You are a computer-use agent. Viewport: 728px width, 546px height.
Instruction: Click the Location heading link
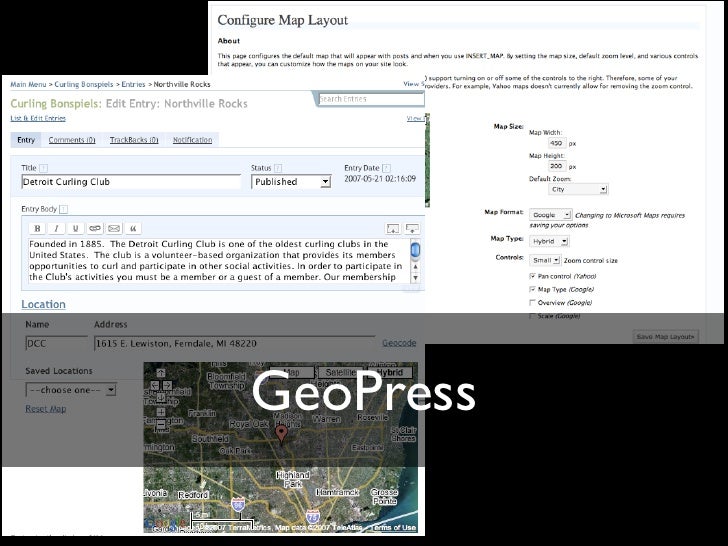(44, 305)
